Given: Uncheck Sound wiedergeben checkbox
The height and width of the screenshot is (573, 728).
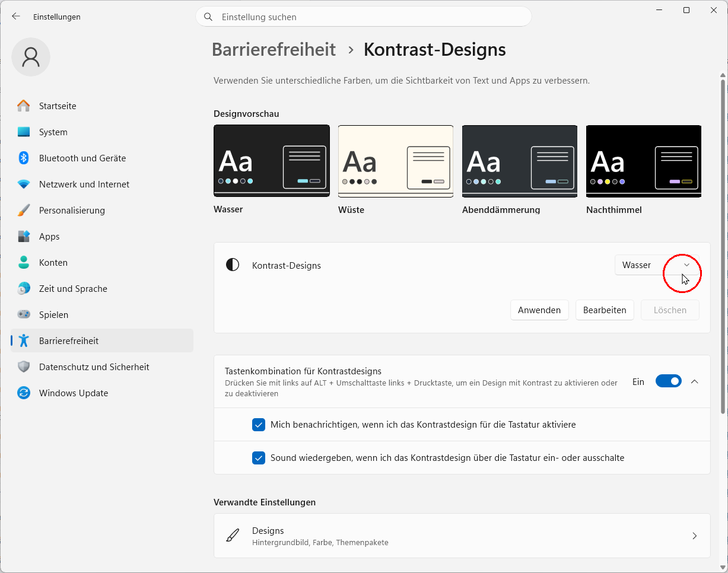Looking at the screenshot, I should pos(259,458).
